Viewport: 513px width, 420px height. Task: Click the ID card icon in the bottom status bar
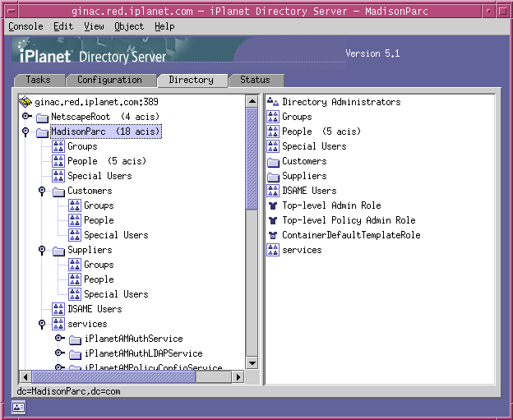tap(18, 407)
